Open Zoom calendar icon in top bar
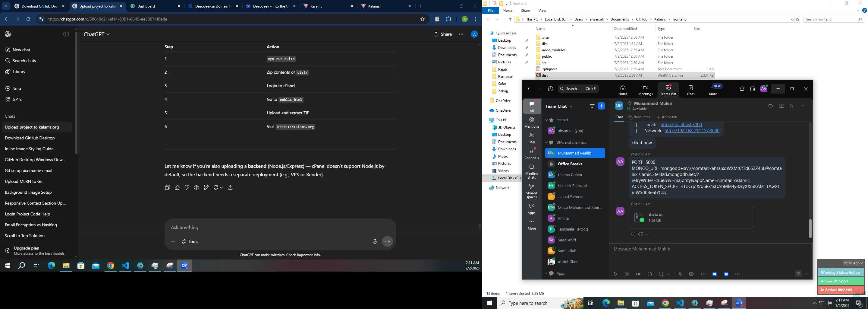868x309 pixels. 753,89
